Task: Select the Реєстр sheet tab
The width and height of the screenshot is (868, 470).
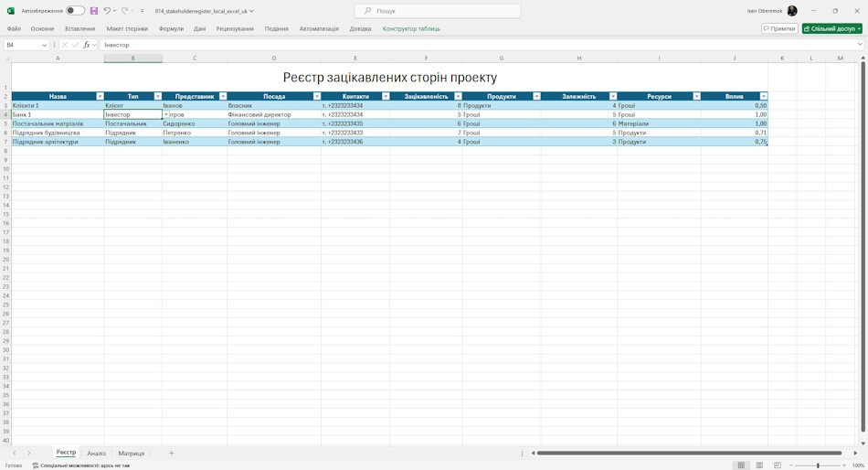Action: (x=66, y=453)
